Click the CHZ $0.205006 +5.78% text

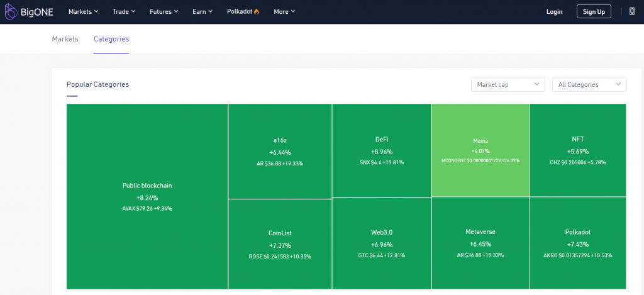pyautogui.click(x=578, y=162)
